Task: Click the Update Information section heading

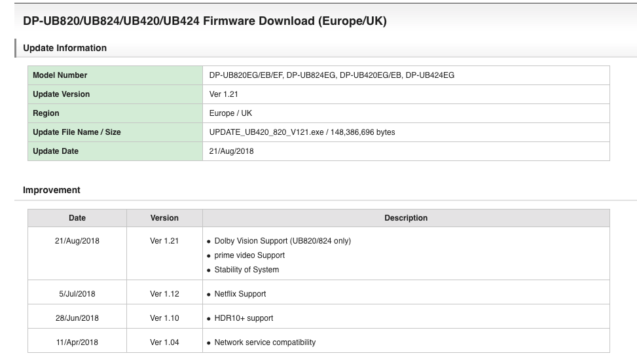Action: [65, 48]
